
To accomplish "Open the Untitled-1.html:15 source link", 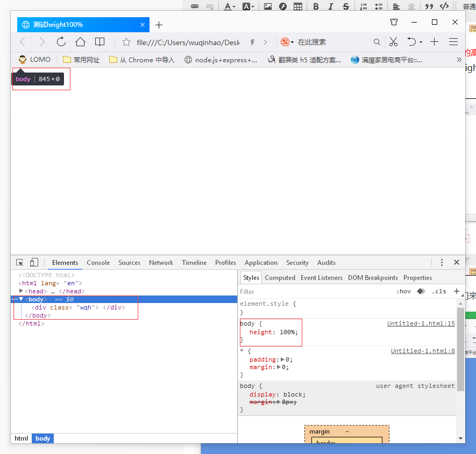I will (421, 324).
